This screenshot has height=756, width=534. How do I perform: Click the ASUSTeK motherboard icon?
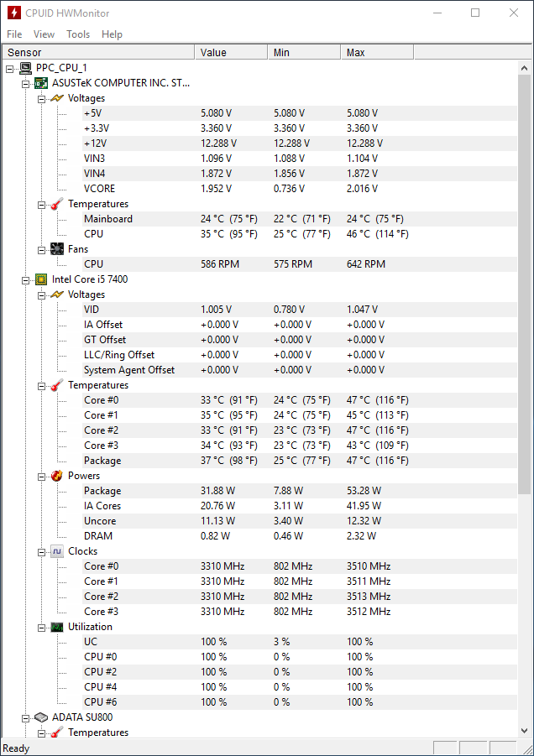coord(41,83)
